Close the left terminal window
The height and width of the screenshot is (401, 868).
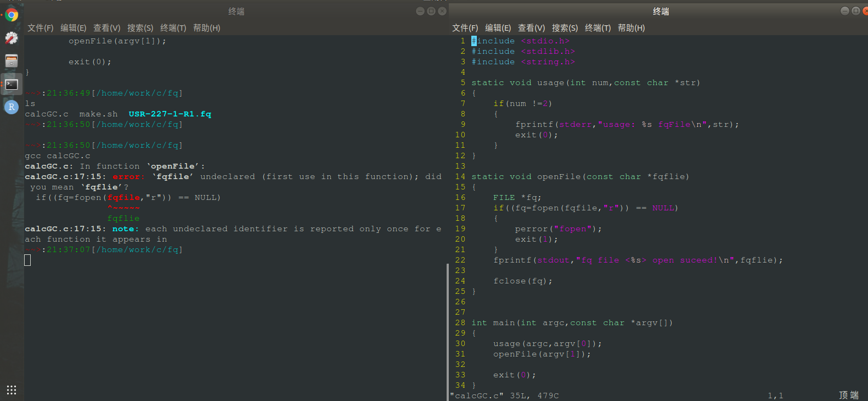[442, 11]
